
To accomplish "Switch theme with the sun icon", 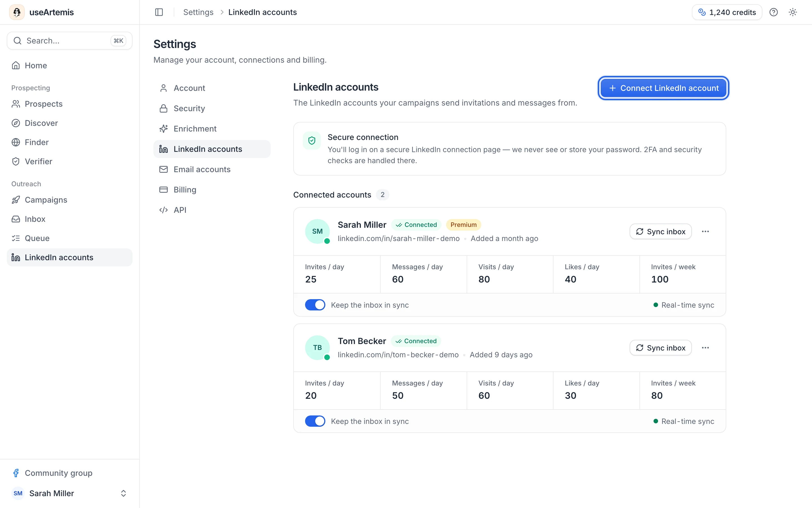I will [x=793, y=12].
